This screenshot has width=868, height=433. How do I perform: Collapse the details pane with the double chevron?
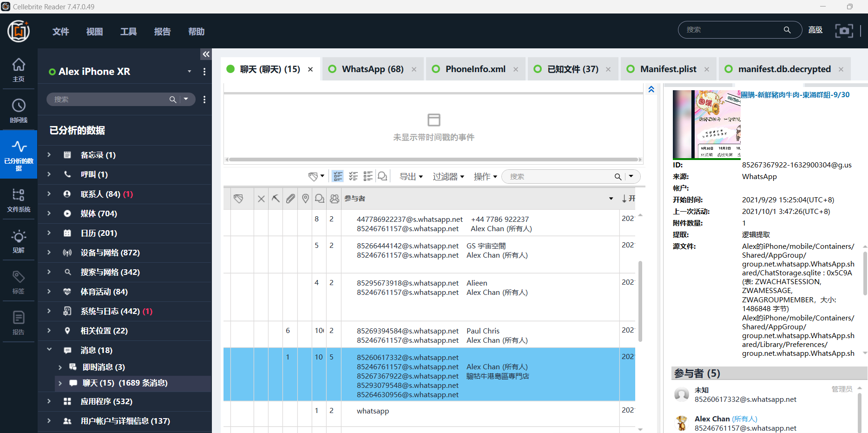[651, 89]
